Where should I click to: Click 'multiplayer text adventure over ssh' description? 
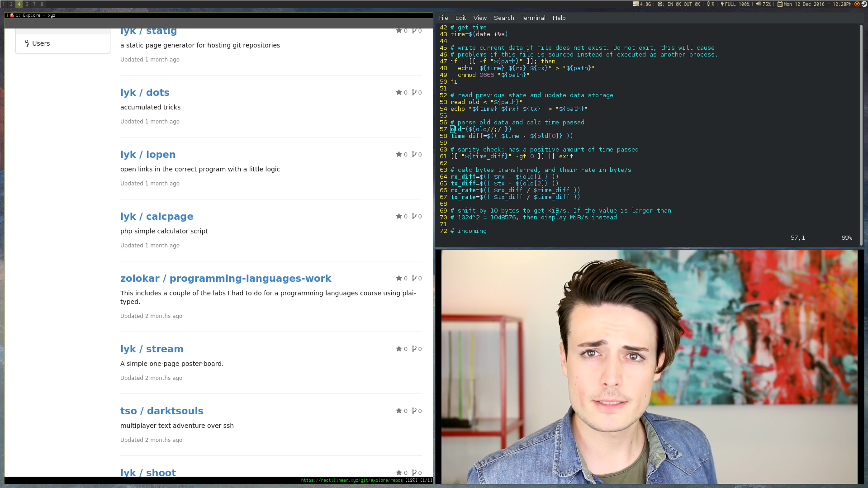[x=177, y=426]
